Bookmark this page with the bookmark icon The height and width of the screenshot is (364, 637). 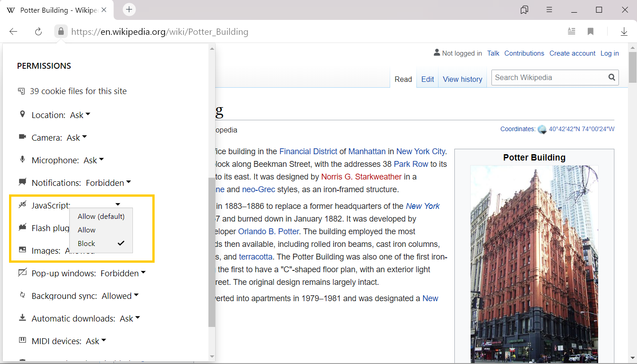[x=590, y=32]
